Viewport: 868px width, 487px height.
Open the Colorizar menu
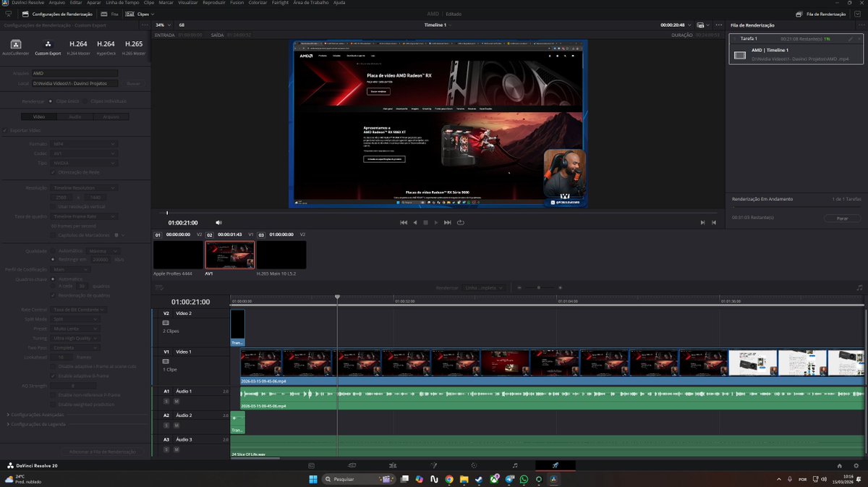click(x=258, y=3)
